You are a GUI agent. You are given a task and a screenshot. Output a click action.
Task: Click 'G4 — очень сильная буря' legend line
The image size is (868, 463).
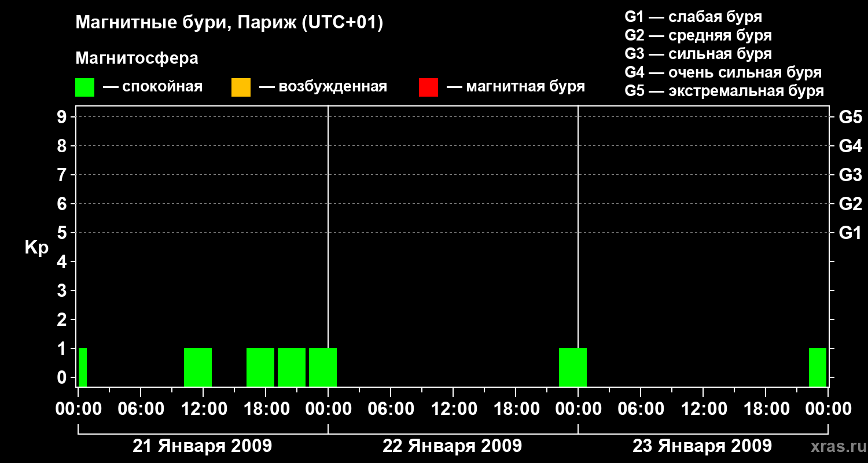point(723,72)
